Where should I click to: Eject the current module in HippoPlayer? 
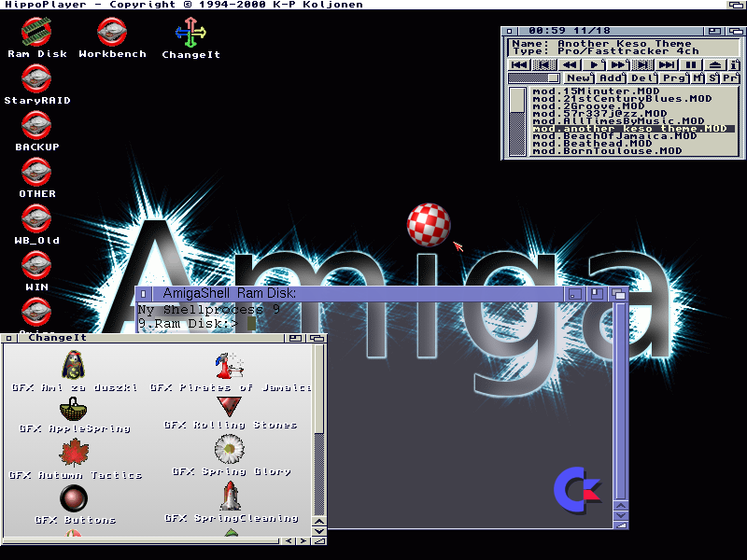click(x=715, y=64)
